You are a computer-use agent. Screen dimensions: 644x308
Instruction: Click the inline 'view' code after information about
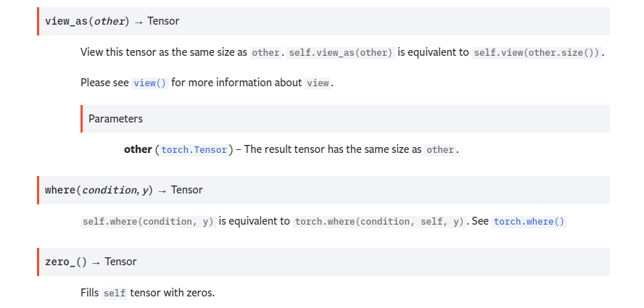click(x=318, y=83)
